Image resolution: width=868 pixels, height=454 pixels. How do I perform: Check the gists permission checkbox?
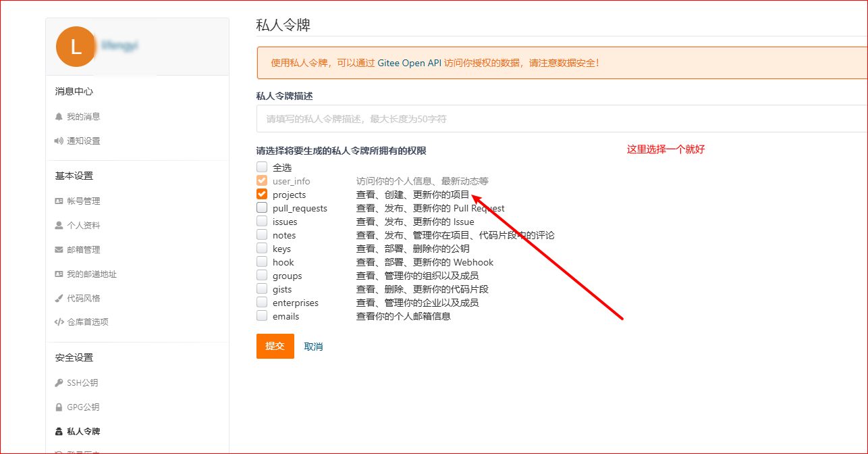point(262,288)
